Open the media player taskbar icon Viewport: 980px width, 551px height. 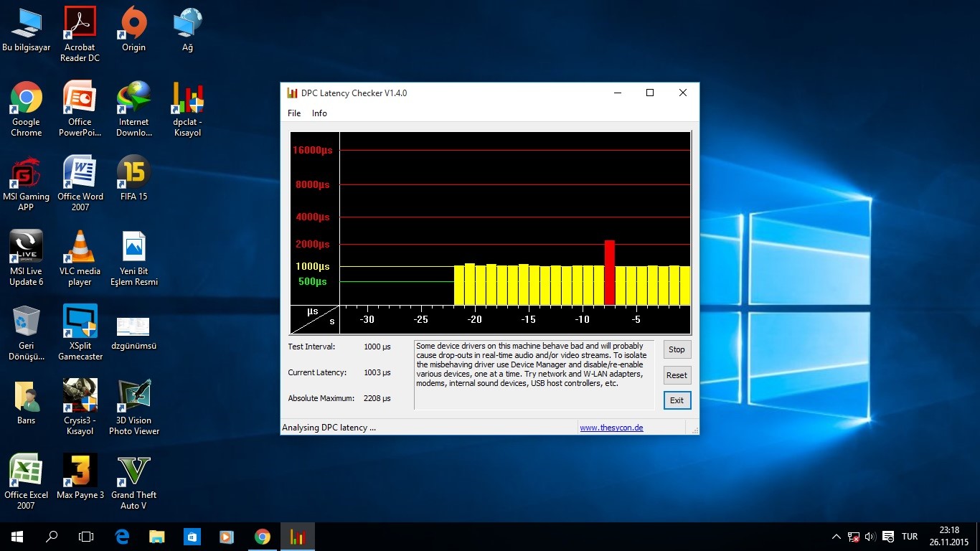click(227, 537)
